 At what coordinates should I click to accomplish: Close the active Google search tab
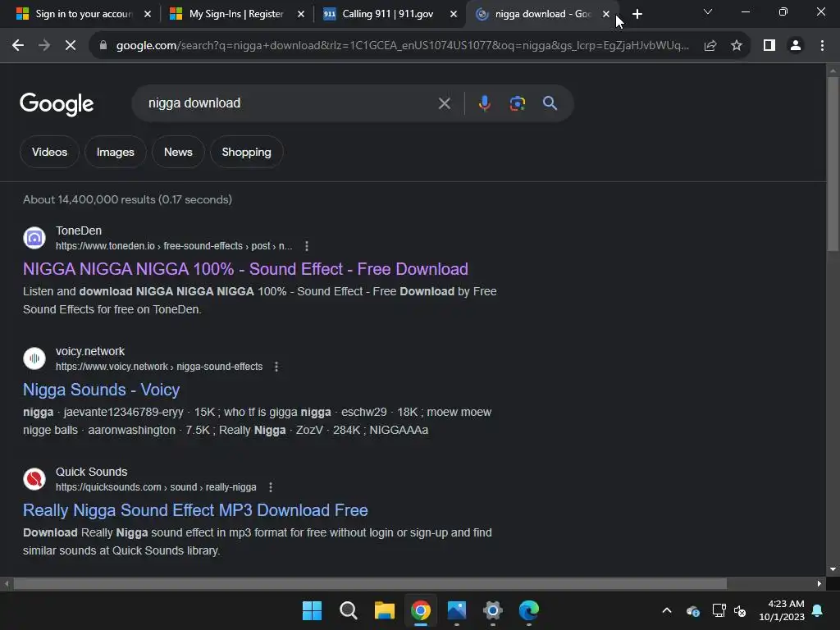click(606, 15)
